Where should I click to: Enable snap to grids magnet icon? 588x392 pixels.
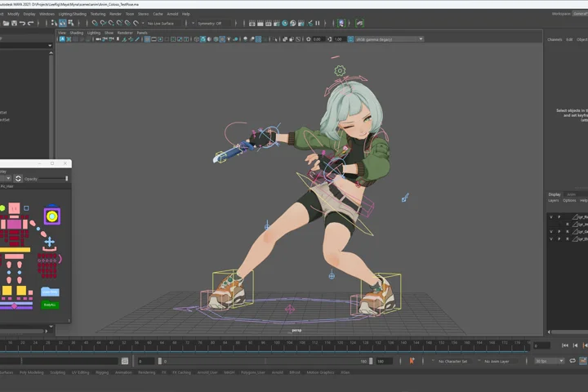(x=95, y=23)
